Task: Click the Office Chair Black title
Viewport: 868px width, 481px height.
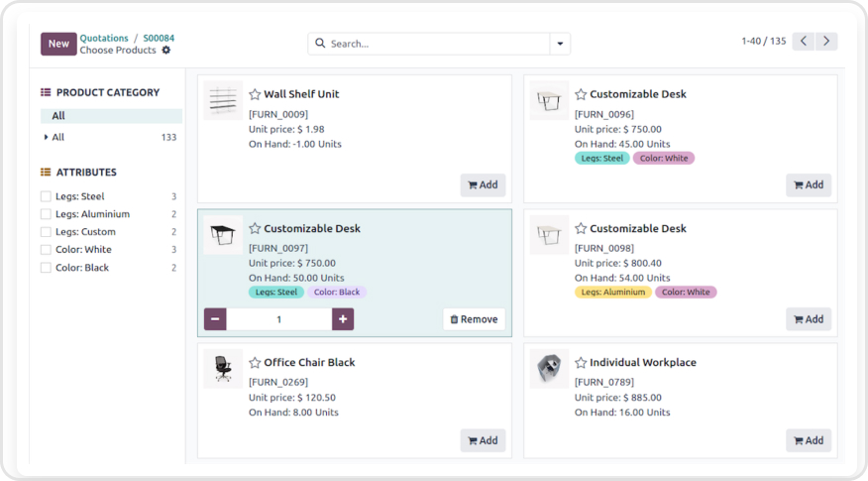Action: coord(309,362)
